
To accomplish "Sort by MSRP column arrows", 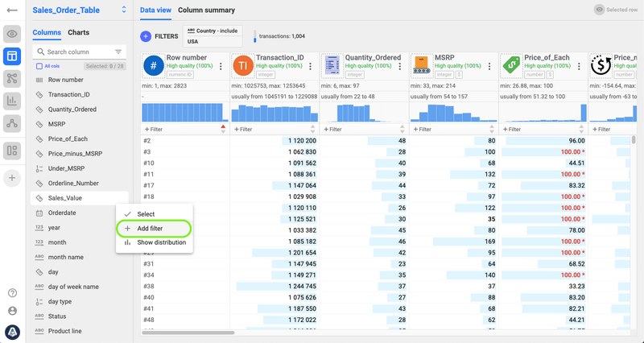I will click(x=492, y=129).
